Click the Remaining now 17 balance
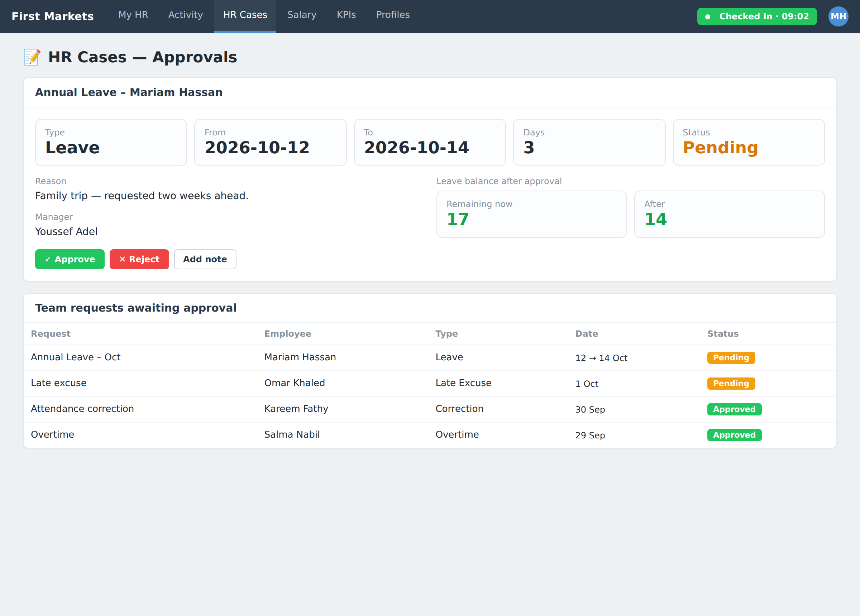The image size is (860, 616). point(532,214)
